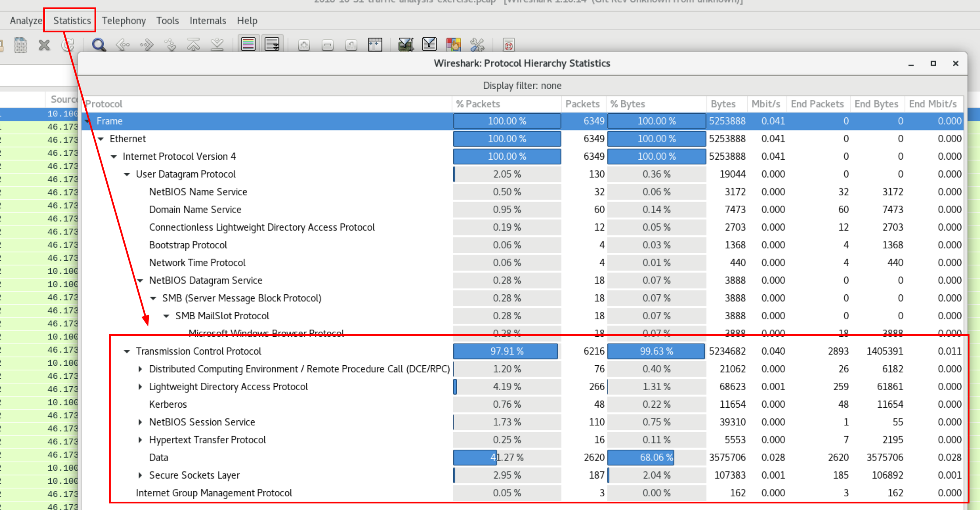The width and height of the screenshot is (980, 510).
Task: Expand the Secure Sockets Layer node
Action: 140,475
